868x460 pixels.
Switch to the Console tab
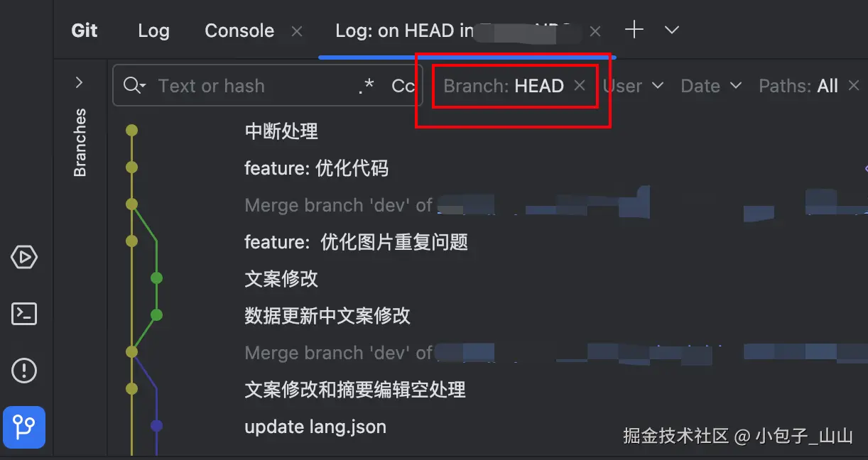pyautogui.click(x=239, y=31)
